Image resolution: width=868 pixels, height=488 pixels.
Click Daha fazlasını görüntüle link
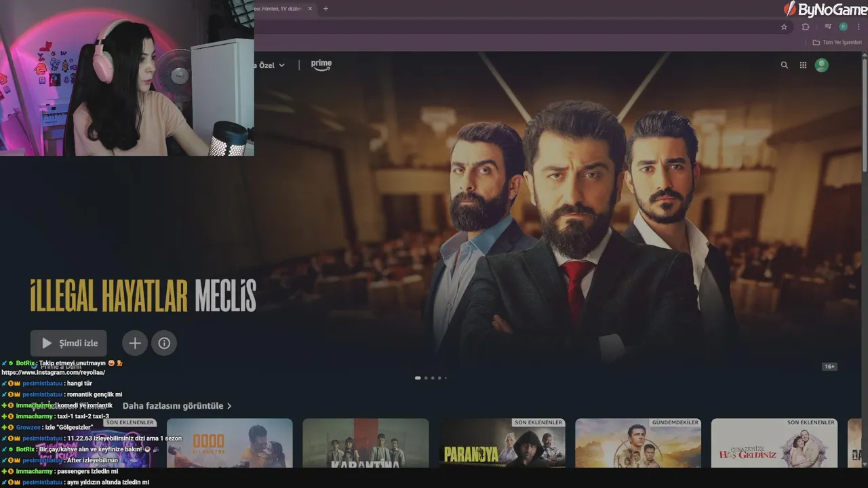[x=177, y=406]
